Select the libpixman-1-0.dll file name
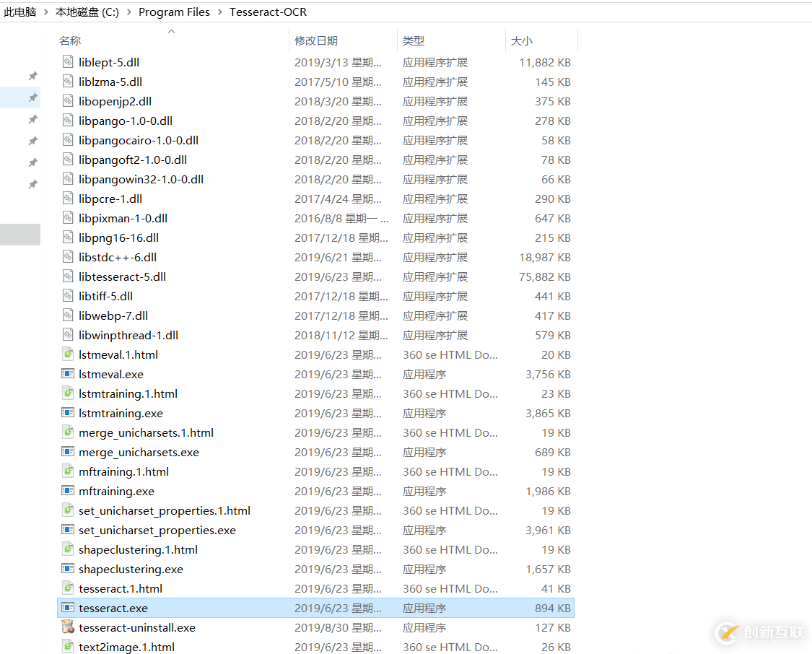 [x=123, y=219]
